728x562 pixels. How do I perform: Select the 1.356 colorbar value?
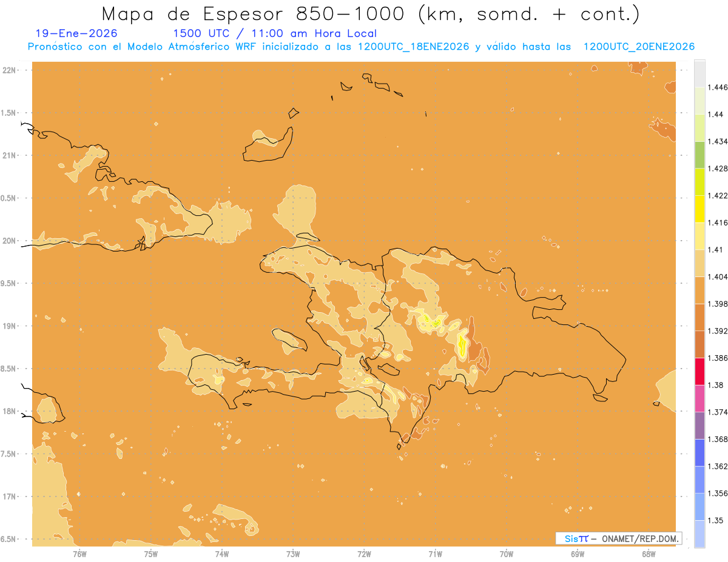(x=718, y=493)
